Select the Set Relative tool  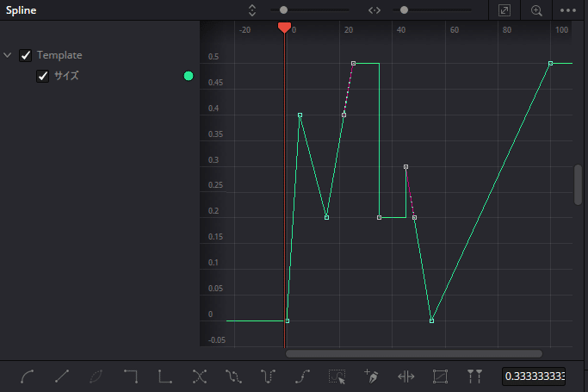point(302,376)
